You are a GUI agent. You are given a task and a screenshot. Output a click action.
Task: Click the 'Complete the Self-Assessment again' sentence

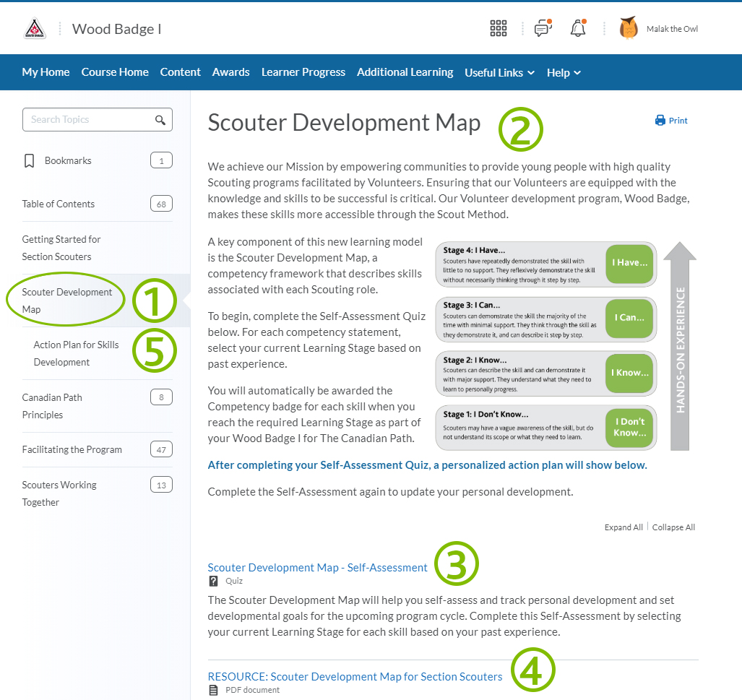click(x=390, y=492)
